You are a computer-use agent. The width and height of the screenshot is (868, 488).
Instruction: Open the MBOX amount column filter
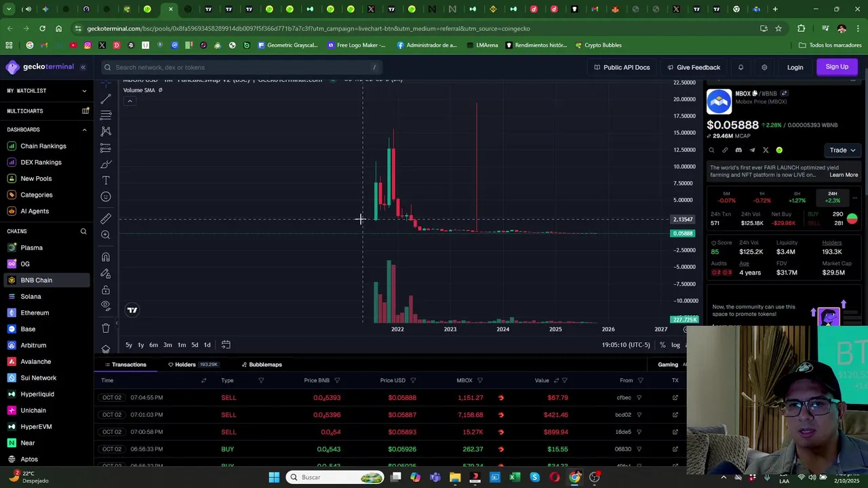(x=479, y=381)
